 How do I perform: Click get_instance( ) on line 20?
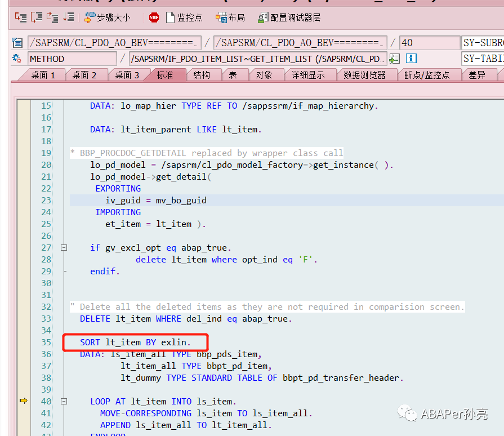(351, 165)
